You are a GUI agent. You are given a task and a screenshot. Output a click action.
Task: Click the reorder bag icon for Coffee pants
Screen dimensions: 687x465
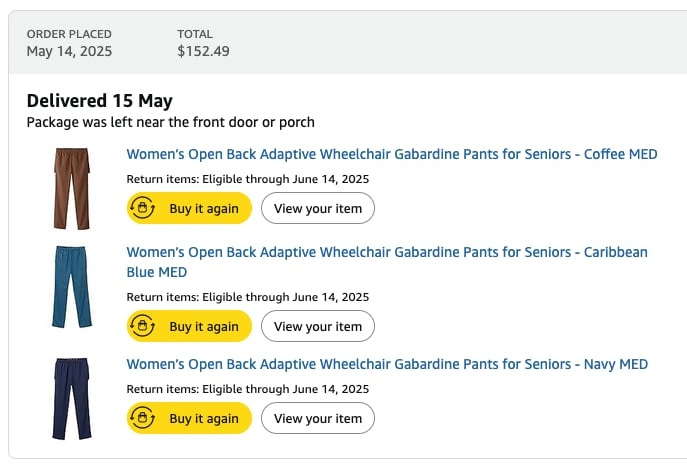click(x=142, y=208)
